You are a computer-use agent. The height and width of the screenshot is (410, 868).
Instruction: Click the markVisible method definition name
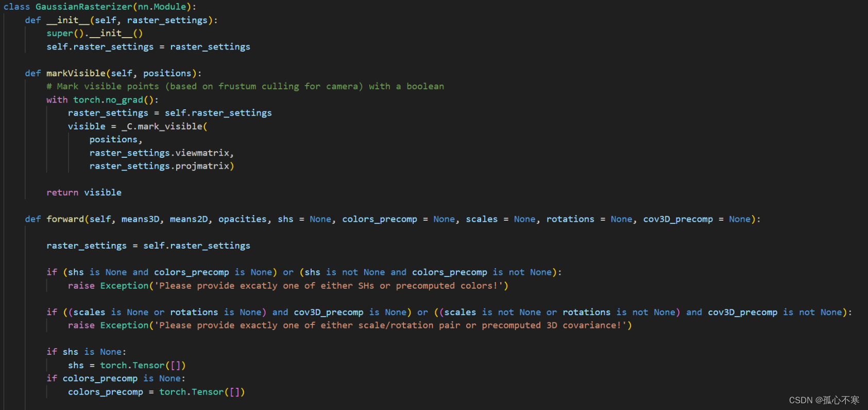tap(76, 73)
